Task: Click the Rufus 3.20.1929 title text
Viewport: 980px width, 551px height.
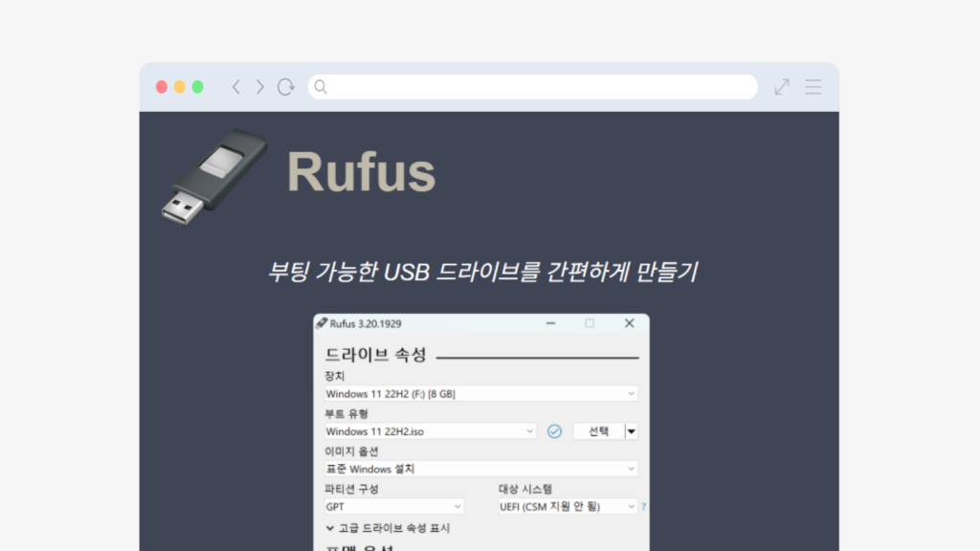Action: [x=366, y=323]
